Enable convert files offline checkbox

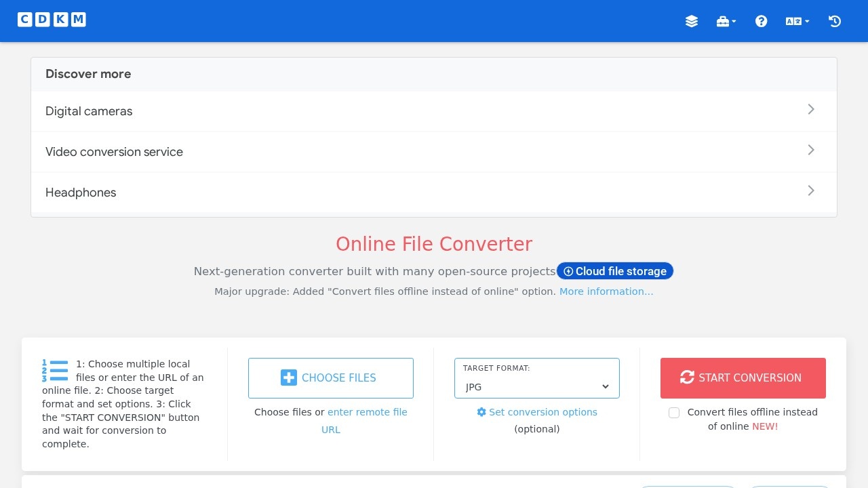(x=674, y=413)
